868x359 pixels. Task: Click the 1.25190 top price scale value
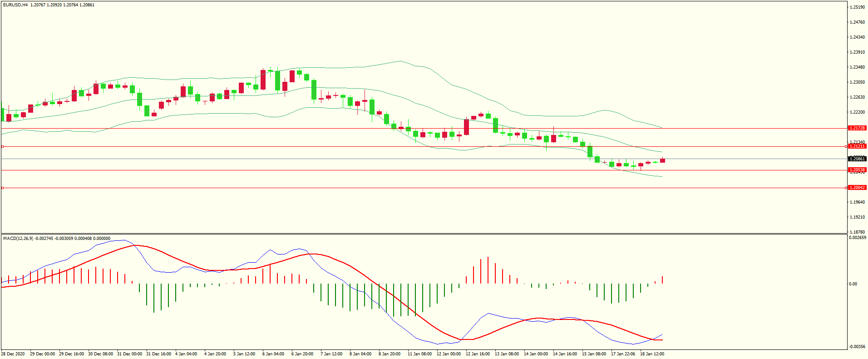coord(857,7)
